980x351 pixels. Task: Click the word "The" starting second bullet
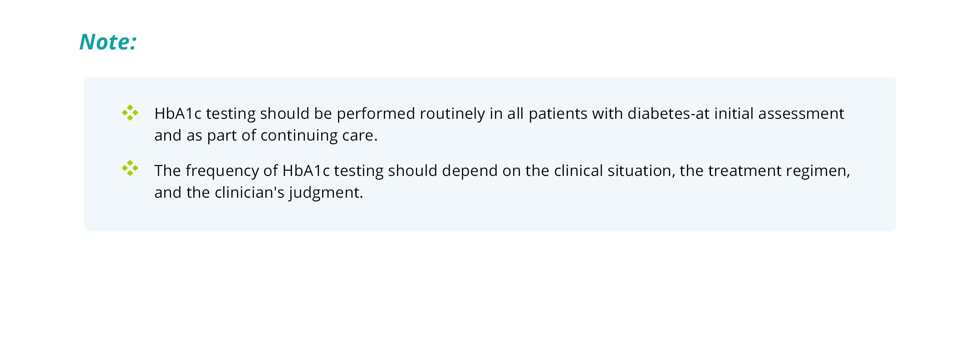167,171
